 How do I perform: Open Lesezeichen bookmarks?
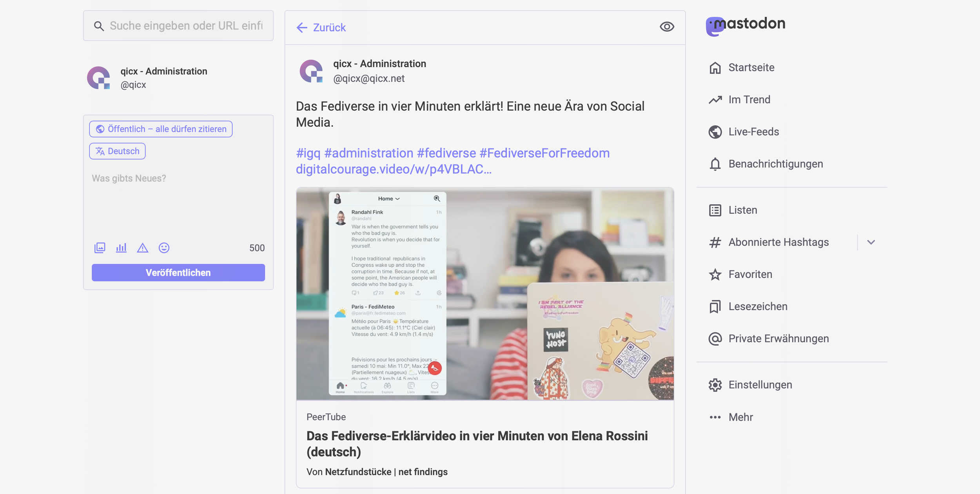(x=757, y=306)
